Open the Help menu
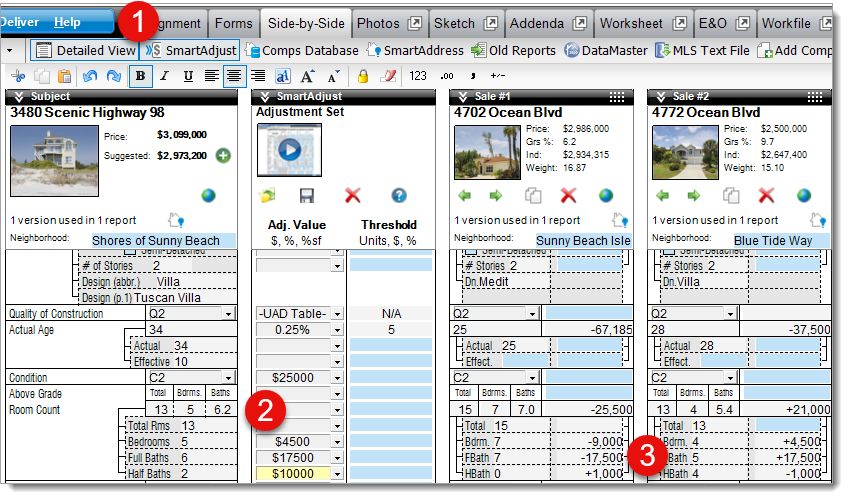 tap(68, 22)
